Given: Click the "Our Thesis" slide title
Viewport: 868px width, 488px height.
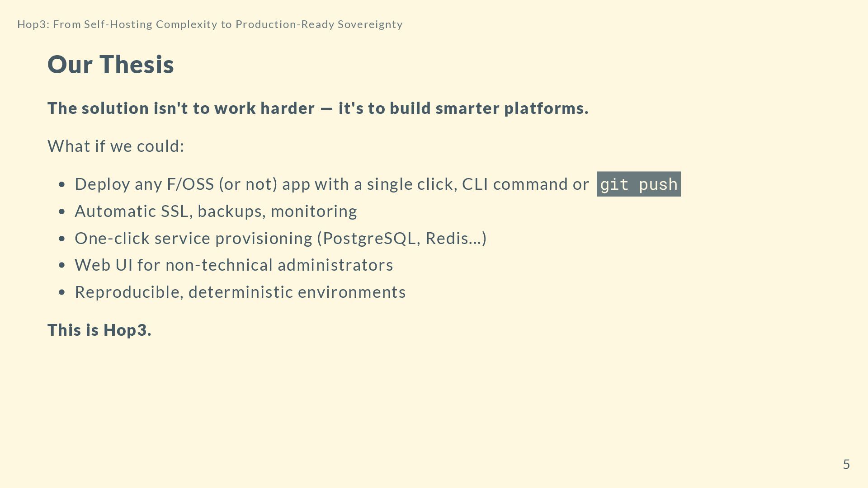Looking at the screenshot, I should pyautogui.click(x=111, y=64).
